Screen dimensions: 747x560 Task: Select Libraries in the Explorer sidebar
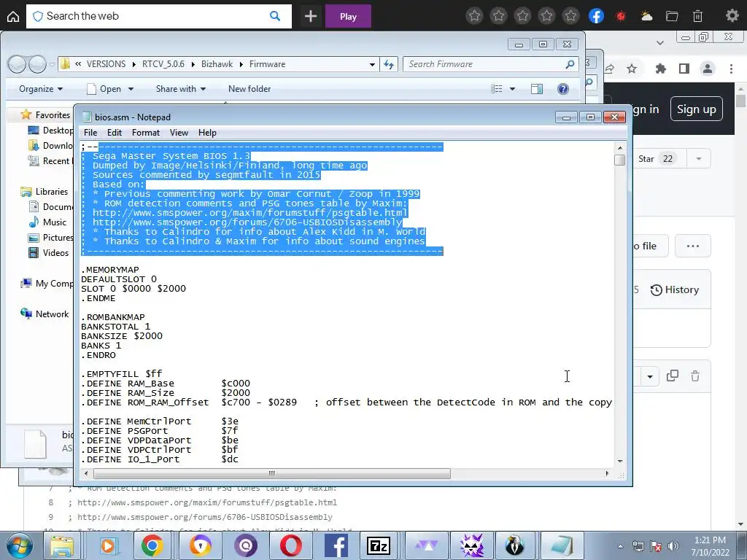[52, 192]
